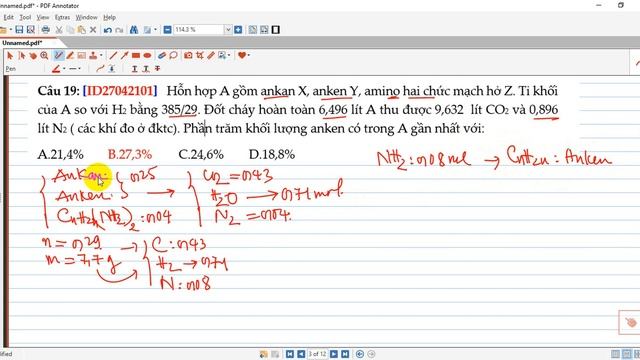
Task: Expand the Open folder dropdown arrow
Action: 11,30
